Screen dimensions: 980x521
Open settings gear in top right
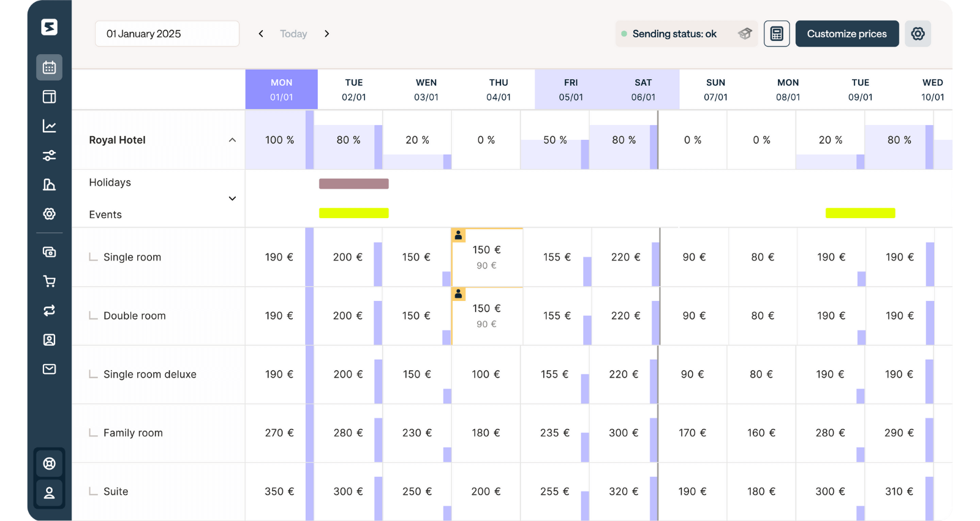point(918,34)
